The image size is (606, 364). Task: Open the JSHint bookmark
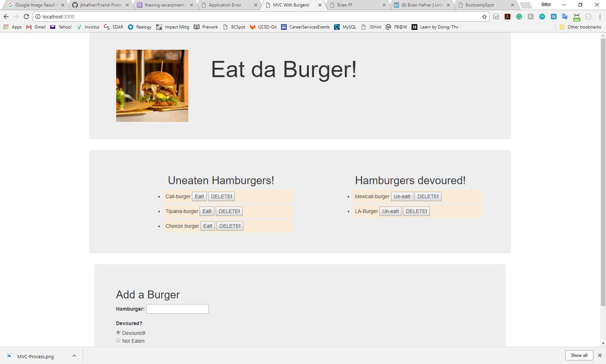(x=371, y=27)
